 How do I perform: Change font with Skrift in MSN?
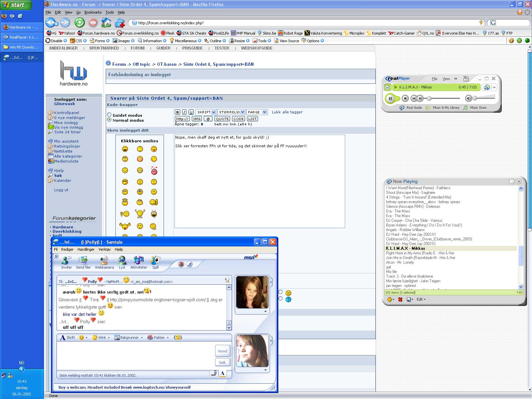(x=67, y=337)
